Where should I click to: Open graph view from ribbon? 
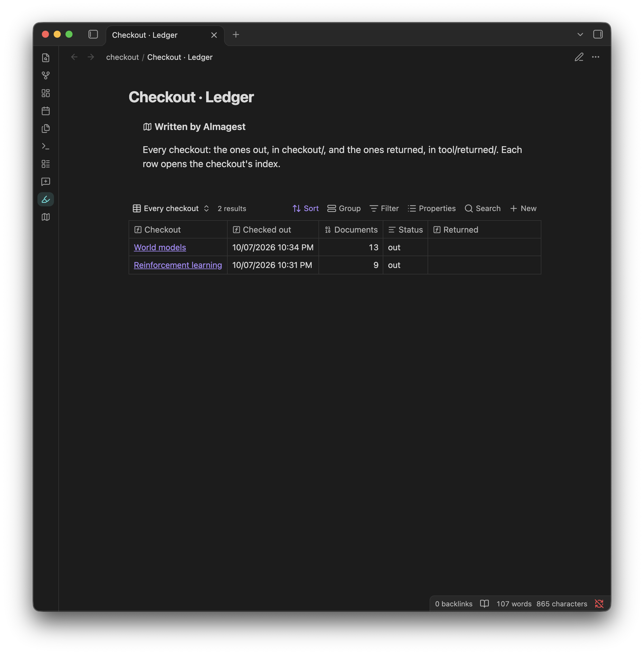click(46, 75)
